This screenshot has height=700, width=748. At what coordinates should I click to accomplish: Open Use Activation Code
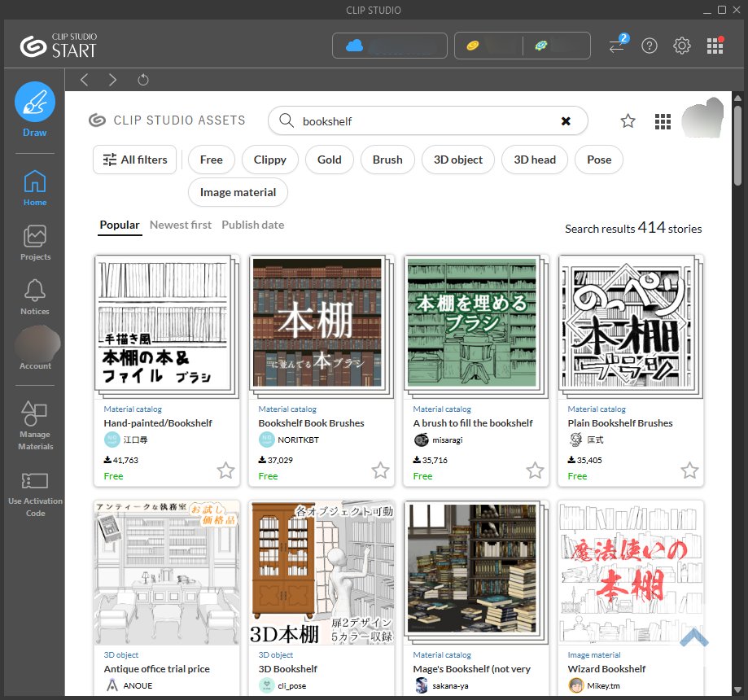pos(35,494)
